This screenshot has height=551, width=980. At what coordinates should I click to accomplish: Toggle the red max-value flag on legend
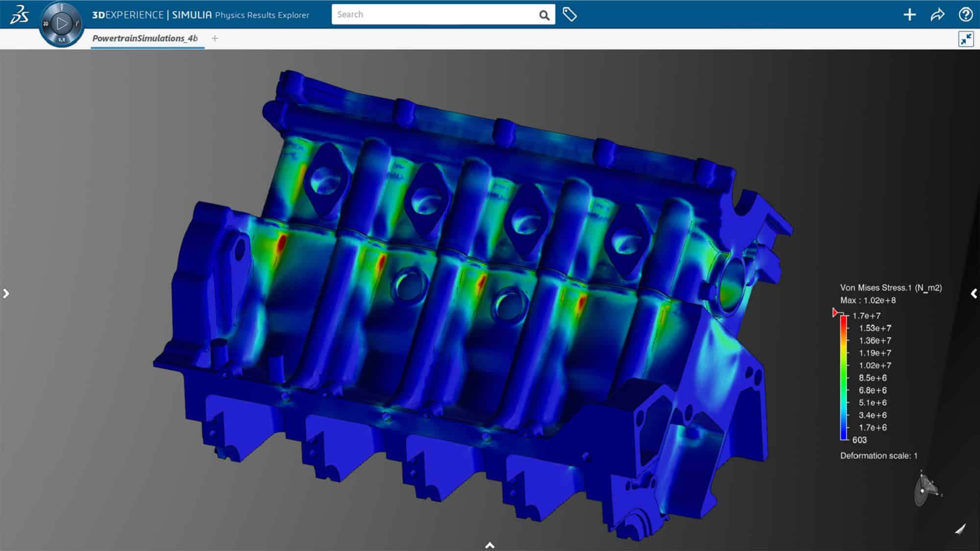(x=835, y=312)
